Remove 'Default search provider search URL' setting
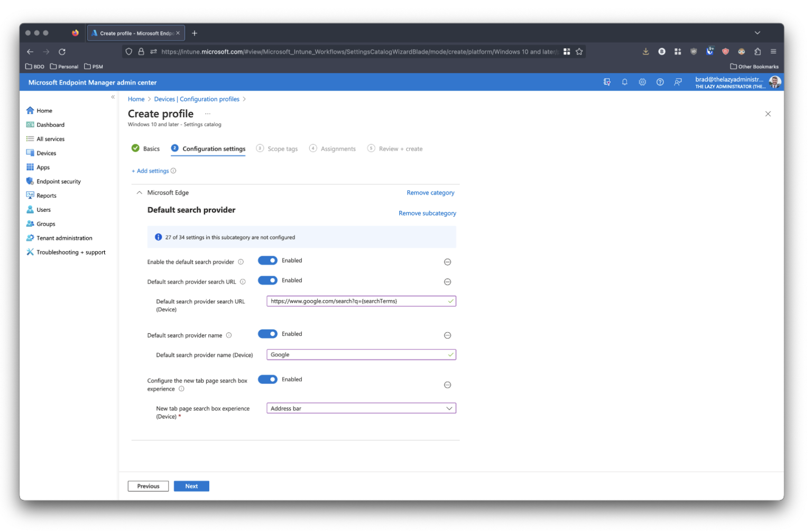 [x=448, y=283]
